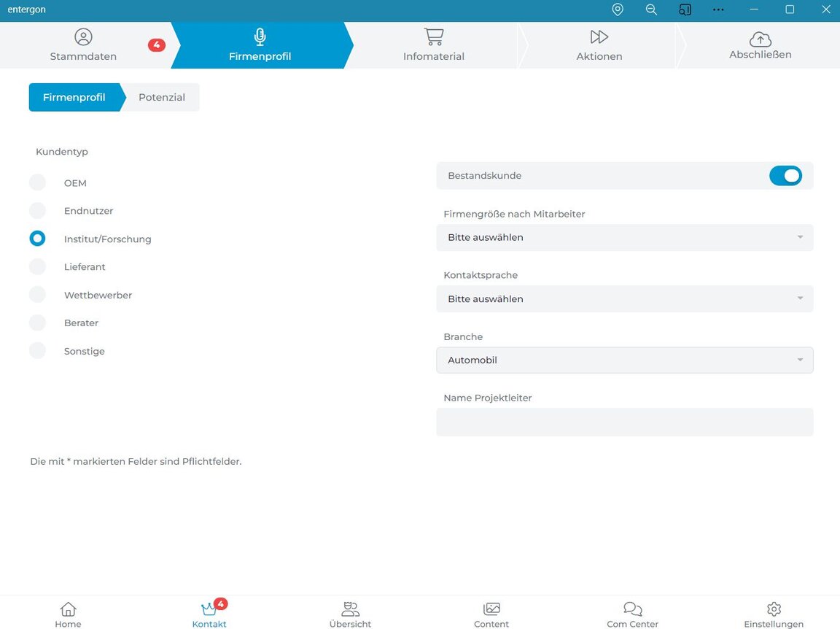The height and width of the screenshot is (629, 840).
Task: Open Com Center chat bubbles icon
Action: [632, 614]
